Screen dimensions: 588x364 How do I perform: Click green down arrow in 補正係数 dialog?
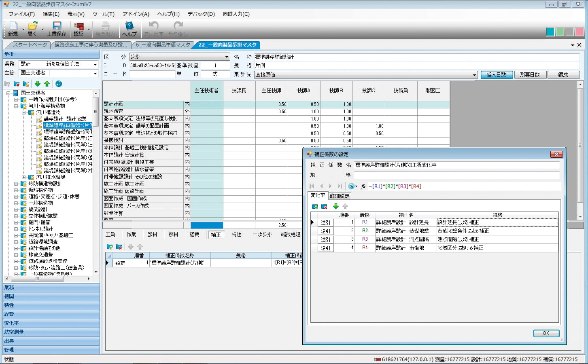pyautogui.click(x=335, y=206)
